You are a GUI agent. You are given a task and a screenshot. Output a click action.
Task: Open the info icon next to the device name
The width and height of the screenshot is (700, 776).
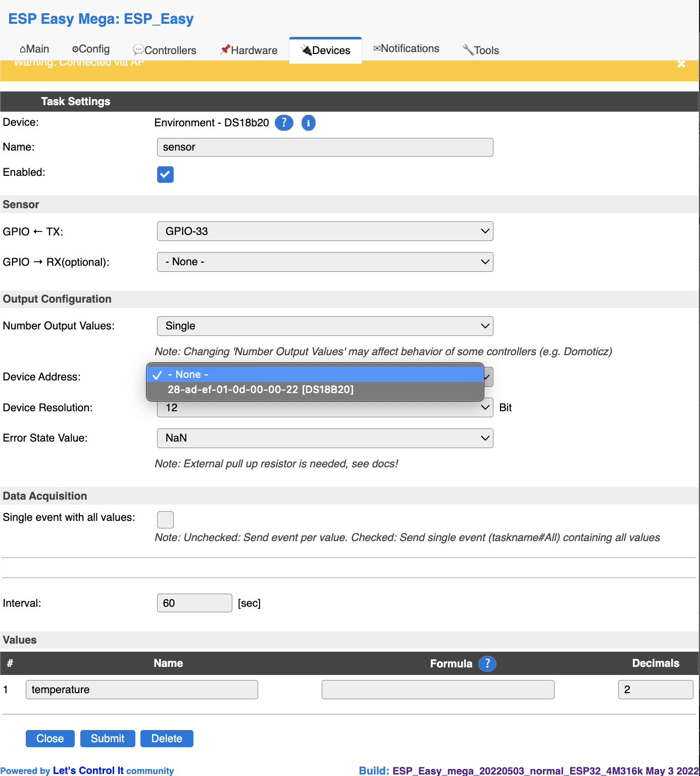pyautogui.click(x=308, y=122)
